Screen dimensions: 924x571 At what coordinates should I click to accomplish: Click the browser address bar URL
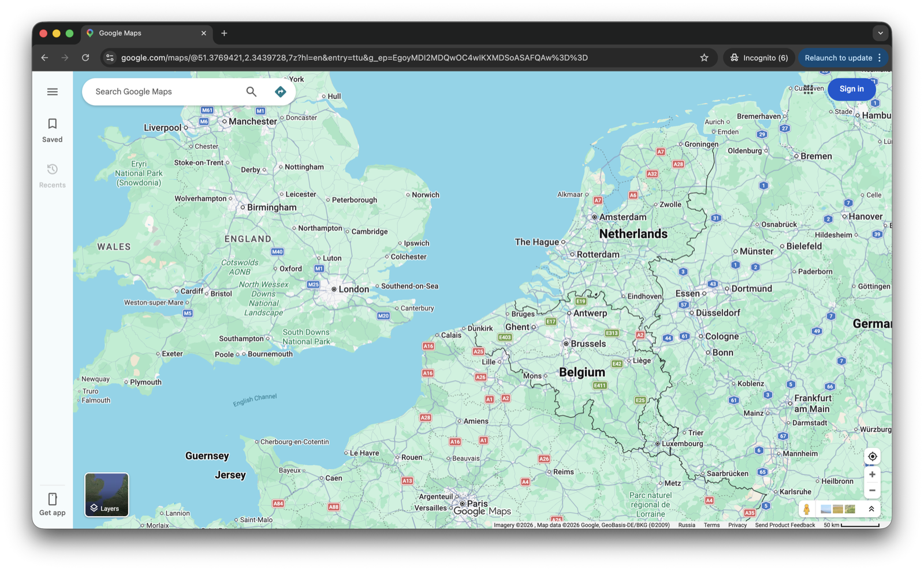pos(354,58)
